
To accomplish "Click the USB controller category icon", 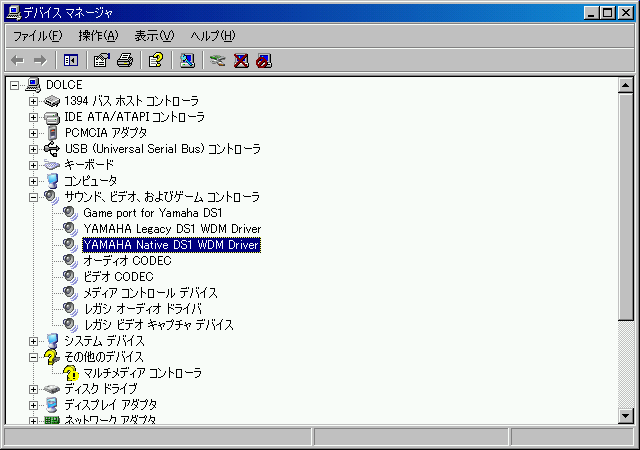I will [52, 149].
